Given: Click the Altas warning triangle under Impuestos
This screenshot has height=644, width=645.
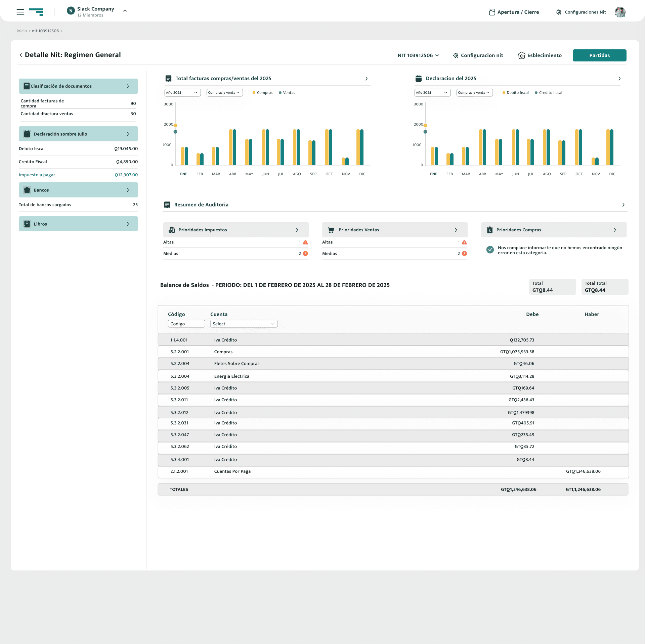Looking at the screenshot, I should tap(305, 242).
